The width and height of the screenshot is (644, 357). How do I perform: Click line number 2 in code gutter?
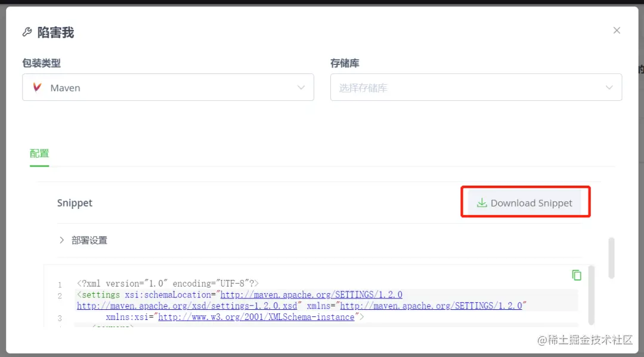(60, 296)
